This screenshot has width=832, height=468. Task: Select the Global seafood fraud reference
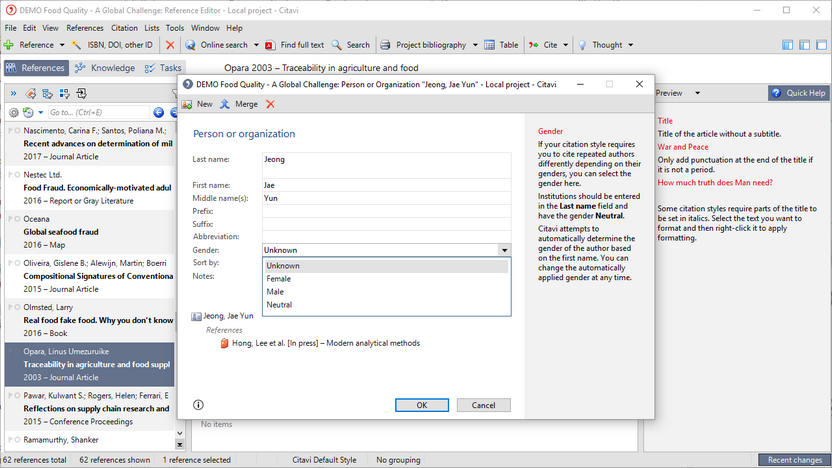coord(90,232)
